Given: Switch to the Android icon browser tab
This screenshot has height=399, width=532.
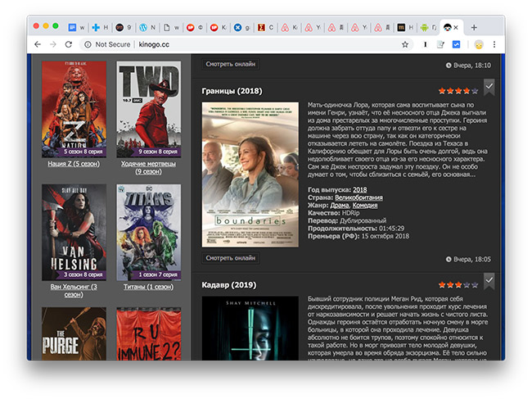Looking at the screenshot, I should click(x=425, y=27).
